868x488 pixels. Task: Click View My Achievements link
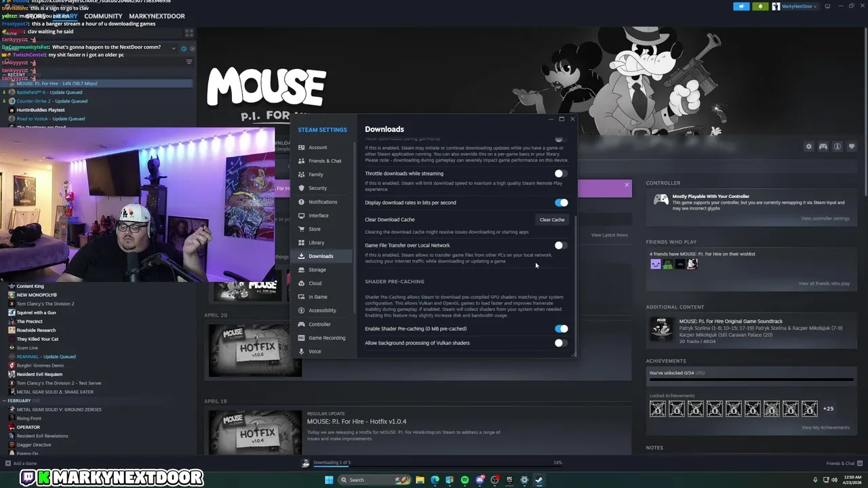(x=825, y=428)
